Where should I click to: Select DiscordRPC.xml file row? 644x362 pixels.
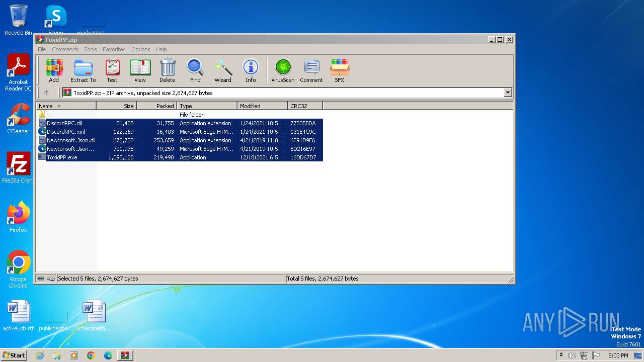180,132
